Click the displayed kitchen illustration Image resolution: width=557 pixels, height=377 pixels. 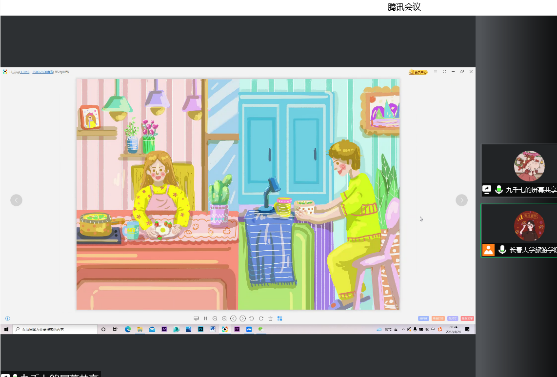pos(238,194)
